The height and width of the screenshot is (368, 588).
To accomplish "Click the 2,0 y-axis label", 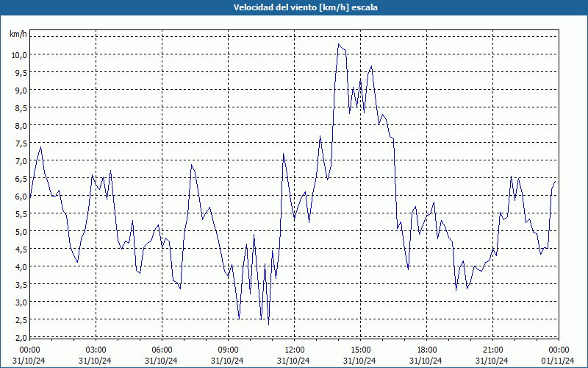I will tap(21, 337).
